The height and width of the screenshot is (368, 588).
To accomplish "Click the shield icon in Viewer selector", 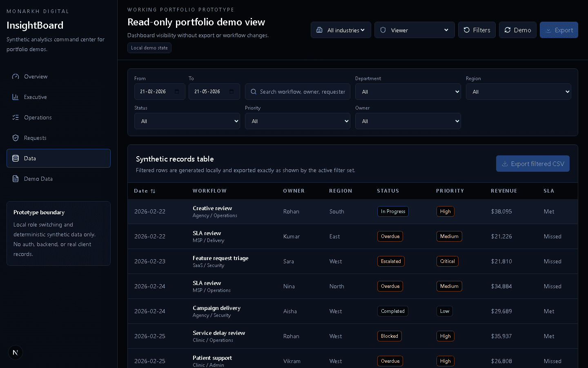I will (x=383, y=30).
